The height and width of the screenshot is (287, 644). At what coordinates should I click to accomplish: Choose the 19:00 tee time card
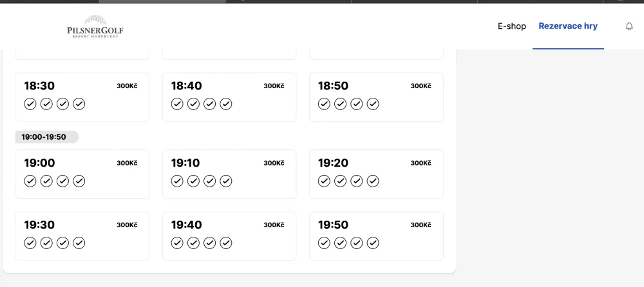pos(82,174)
